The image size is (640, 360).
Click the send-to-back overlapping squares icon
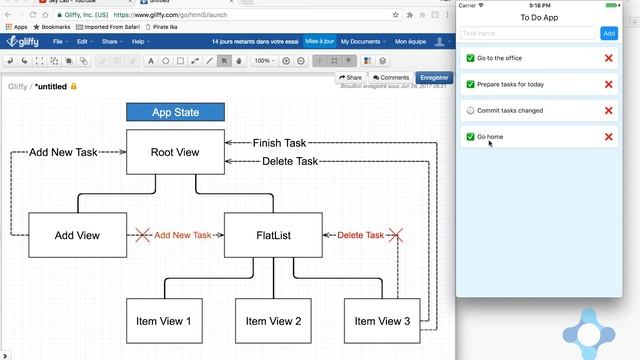coord(83,61)
